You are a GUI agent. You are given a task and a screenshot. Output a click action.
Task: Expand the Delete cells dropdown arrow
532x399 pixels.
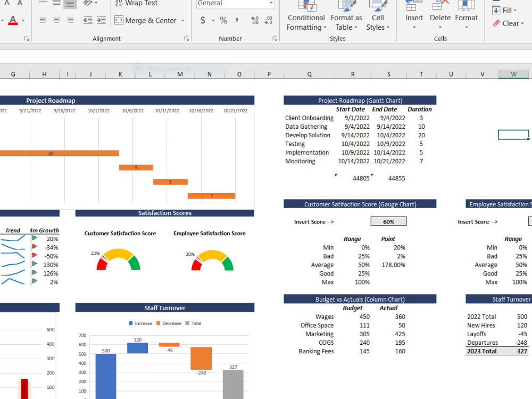coord(440,27)
